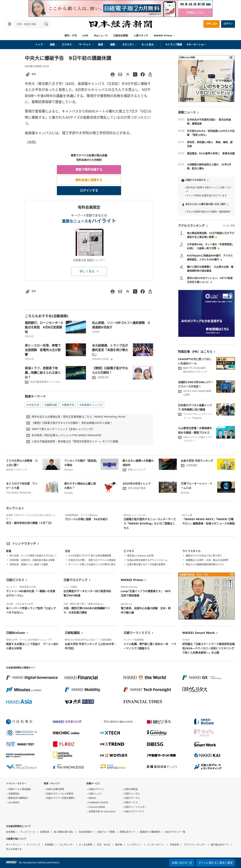The width and height of the screenshot is (241, 868).
Task: Expand the 速報 navigation dropdown
Action: point(54,44)
